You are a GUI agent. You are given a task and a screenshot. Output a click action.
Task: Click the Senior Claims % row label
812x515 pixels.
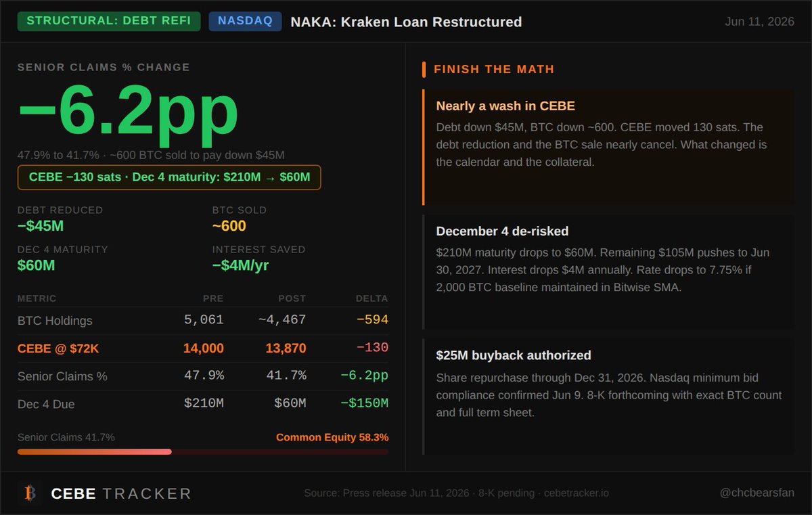point(62,376)
